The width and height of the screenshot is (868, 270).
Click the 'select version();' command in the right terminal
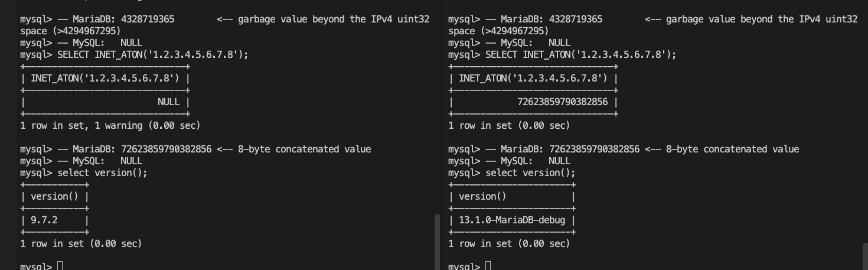pyautogui.click(x=530, y=173)
